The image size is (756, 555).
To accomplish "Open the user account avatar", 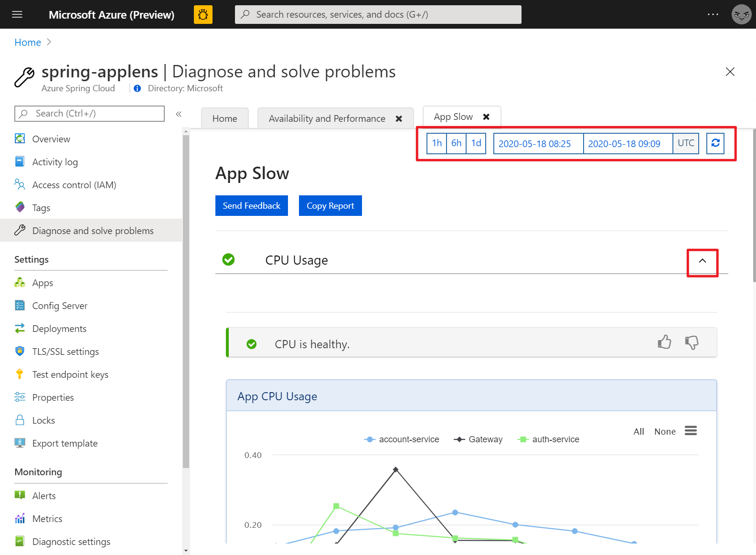I will tap(741, 14).
